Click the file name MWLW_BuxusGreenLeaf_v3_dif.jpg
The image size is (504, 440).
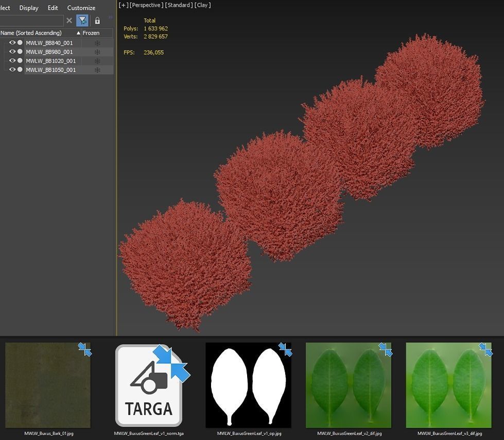(449, 434)
